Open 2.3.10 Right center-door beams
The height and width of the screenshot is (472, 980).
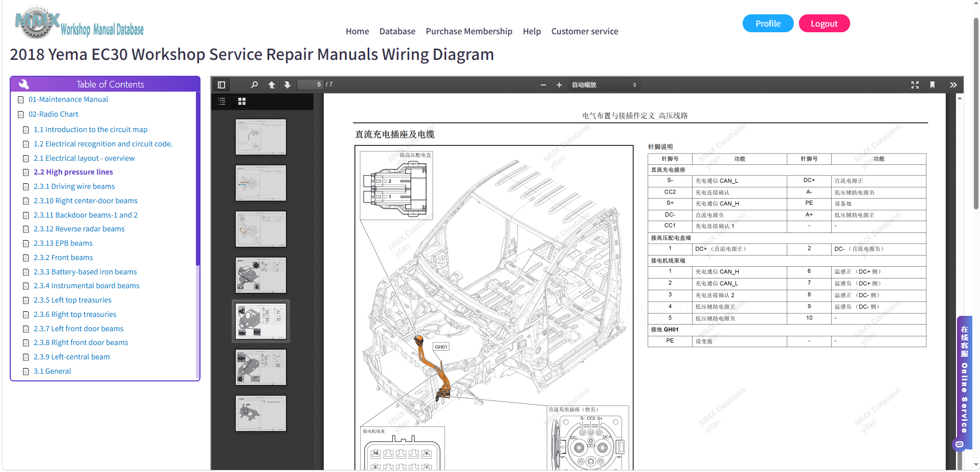pyautogui.click(x=85, y=201)
